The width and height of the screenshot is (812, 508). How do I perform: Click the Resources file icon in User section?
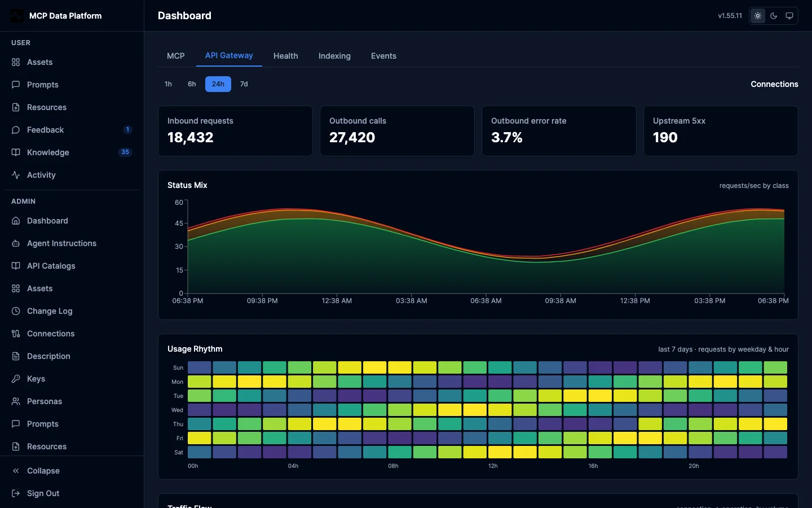coord(16,107)
